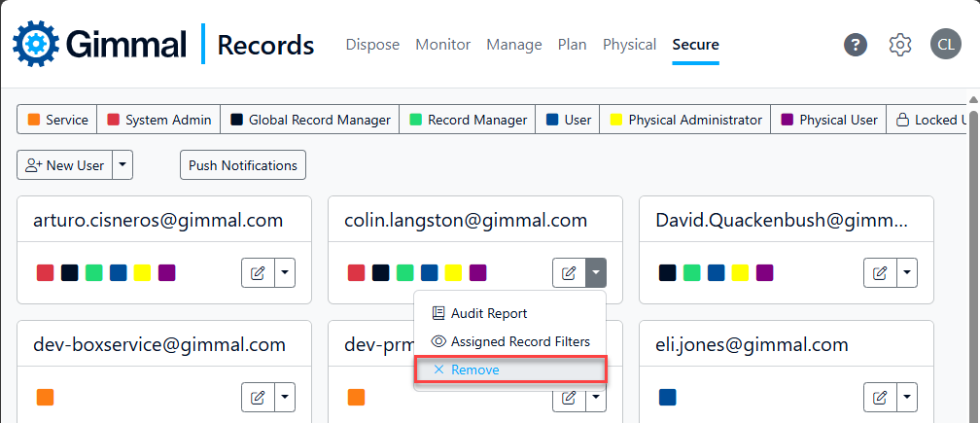
Task: Open settings gear icon in header
Action: pyautogui.click(x=900, y=45)
